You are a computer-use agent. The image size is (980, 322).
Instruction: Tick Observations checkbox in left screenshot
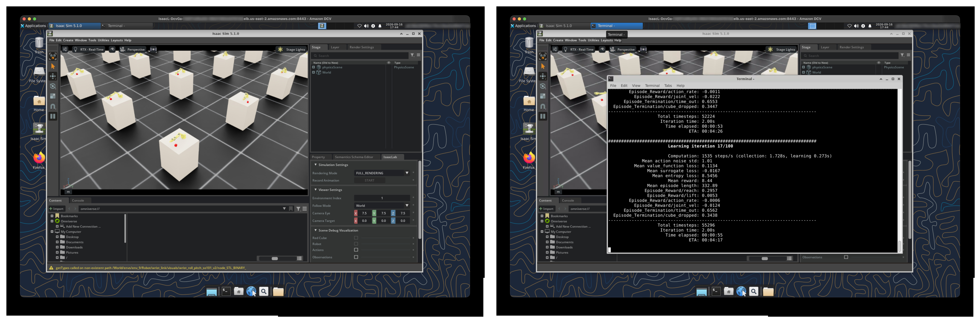pos(356,257)
